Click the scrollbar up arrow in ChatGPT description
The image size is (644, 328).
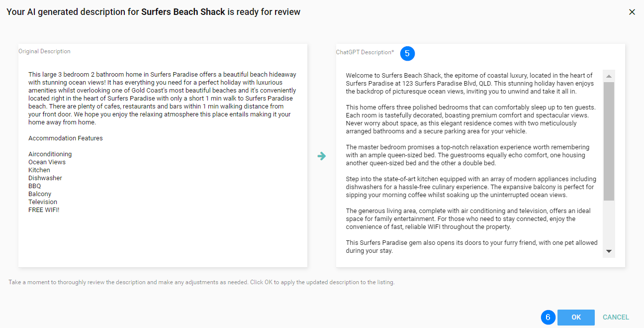(609, 76)
